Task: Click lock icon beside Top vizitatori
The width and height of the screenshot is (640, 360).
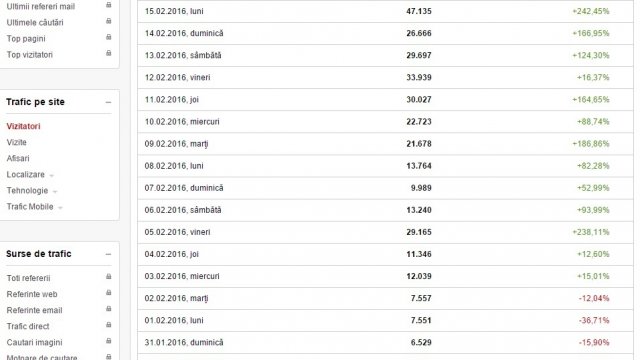Action: [x=109, y=53]
